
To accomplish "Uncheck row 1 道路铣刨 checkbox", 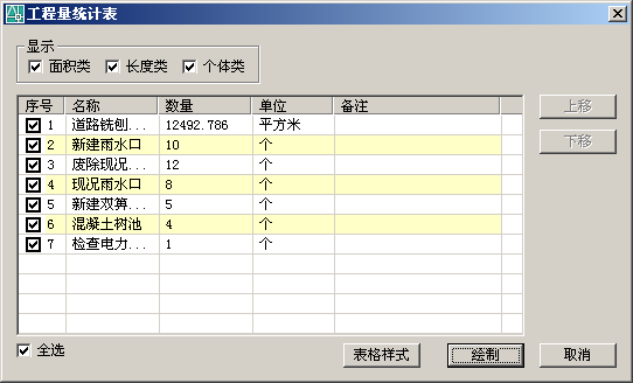I will click(33, 125).
